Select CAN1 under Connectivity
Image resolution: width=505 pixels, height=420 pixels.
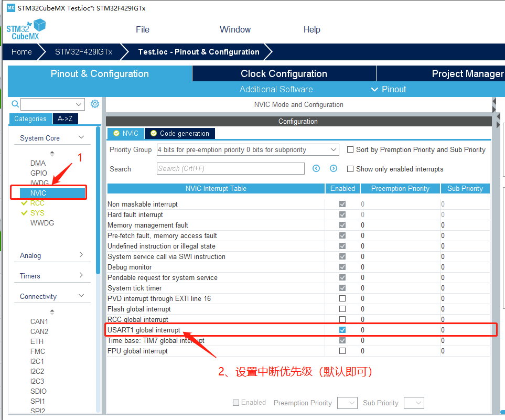tap(39, 321)
